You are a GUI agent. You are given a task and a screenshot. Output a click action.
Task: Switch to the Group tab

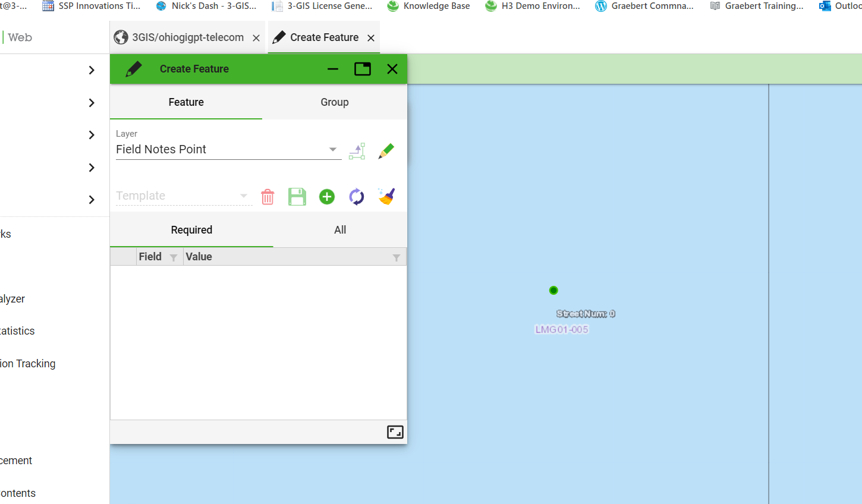(334, 102)
